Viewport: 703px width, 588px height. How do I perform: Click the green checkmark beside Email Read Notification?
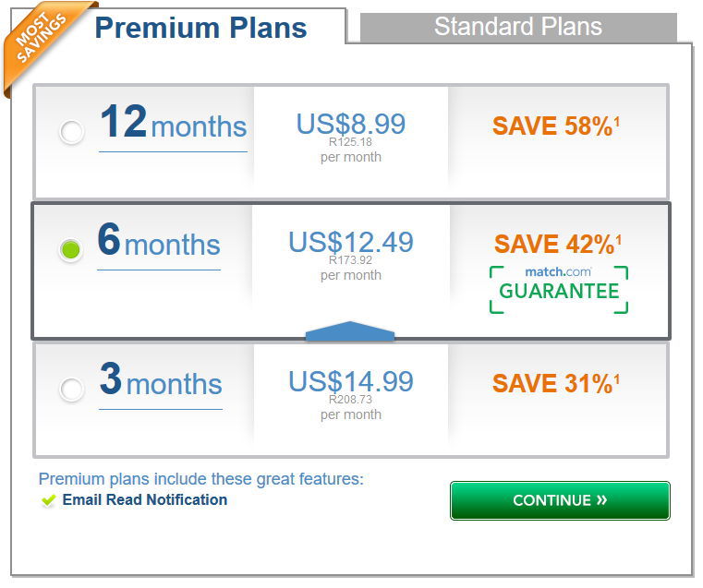pos(48,500)
